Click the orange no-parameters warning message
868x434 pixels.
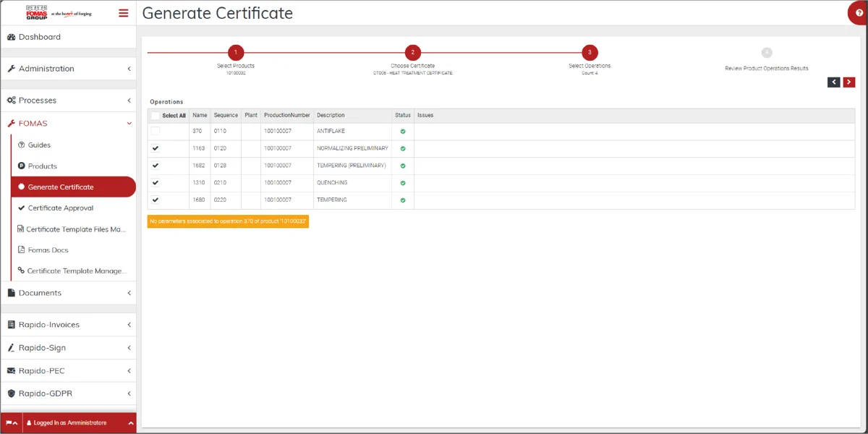point(228,221)
